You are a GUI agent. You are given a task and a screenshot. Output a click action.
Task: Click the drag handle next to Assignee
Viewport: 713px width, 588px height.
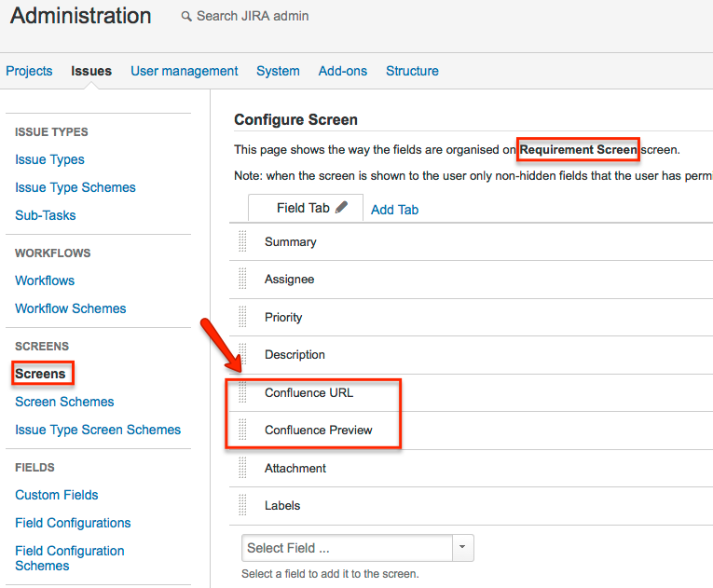[242, 279]
